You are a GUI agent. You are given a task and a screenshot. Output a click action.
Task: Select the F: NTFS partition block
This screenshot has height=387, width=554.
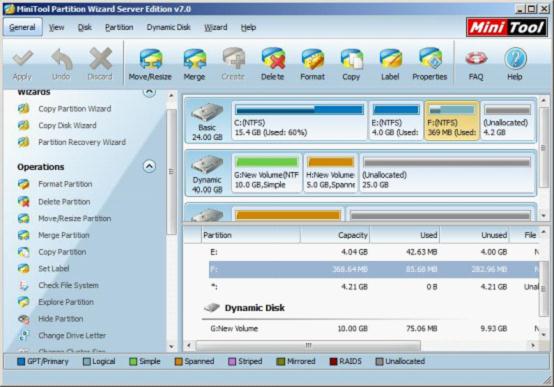pos(452,121)
